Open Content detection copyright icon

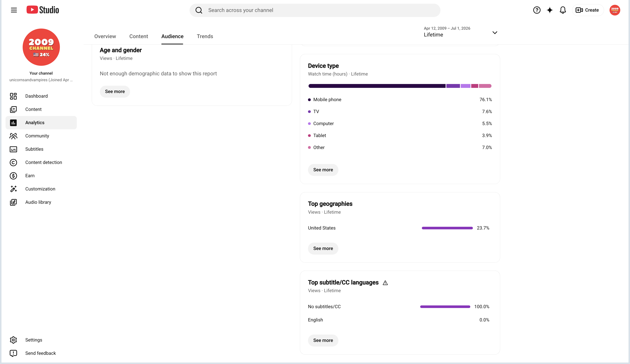(13, 162)
